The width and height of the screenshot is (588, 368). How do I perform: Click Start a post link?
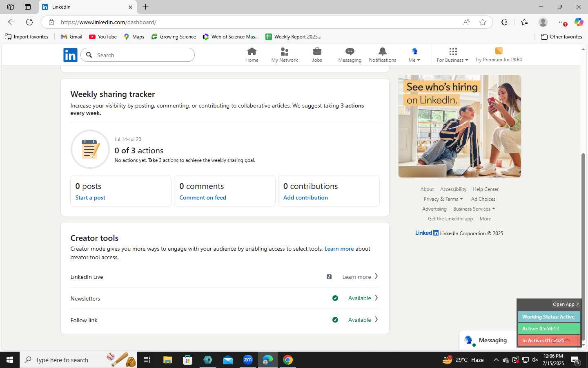(x=90, y=197)
